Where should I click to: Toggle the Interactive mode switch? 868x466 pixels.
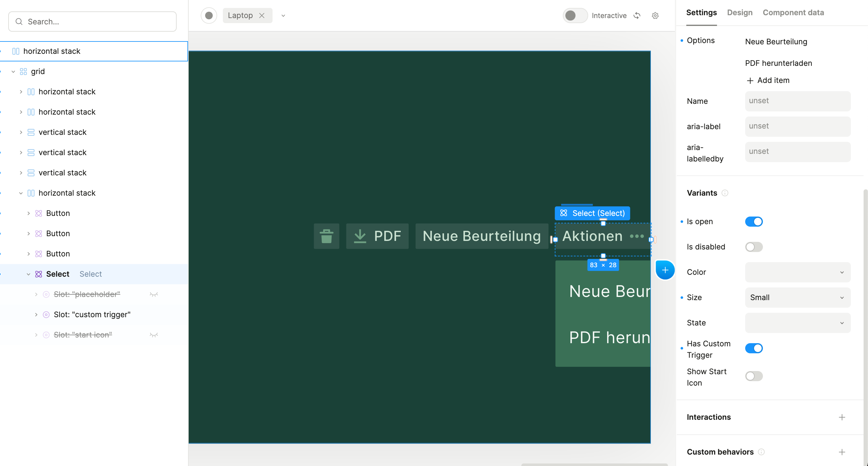click(x=575, y=16)
